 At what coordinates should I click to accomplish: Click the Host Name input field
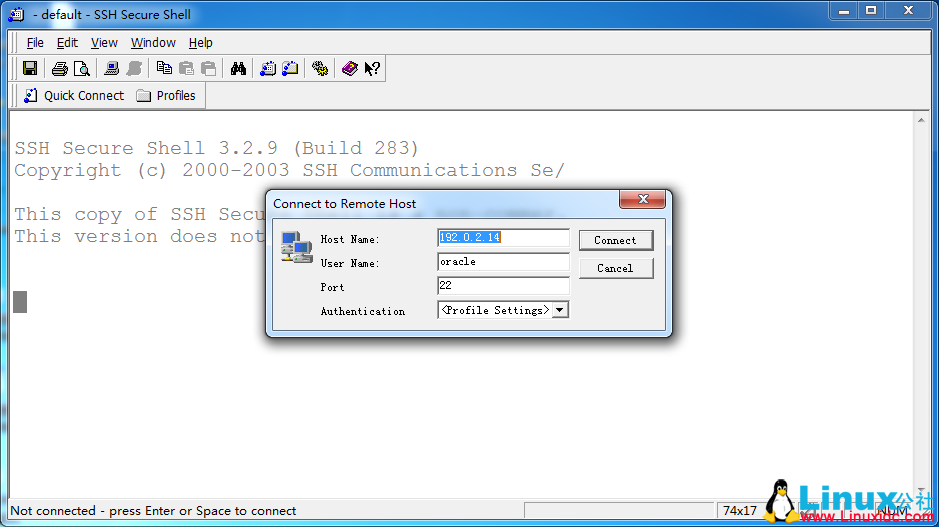503,237
